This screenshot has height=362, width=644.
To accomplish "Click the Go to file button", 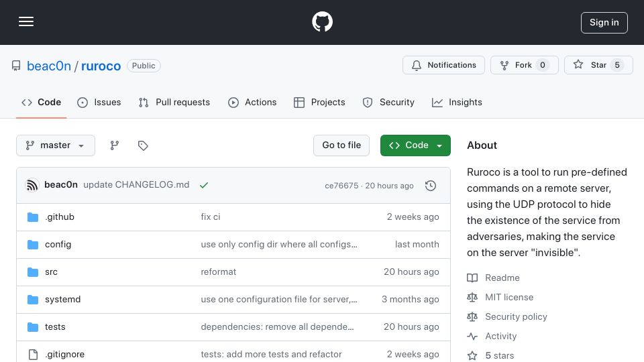I will [x=341, y=145].
